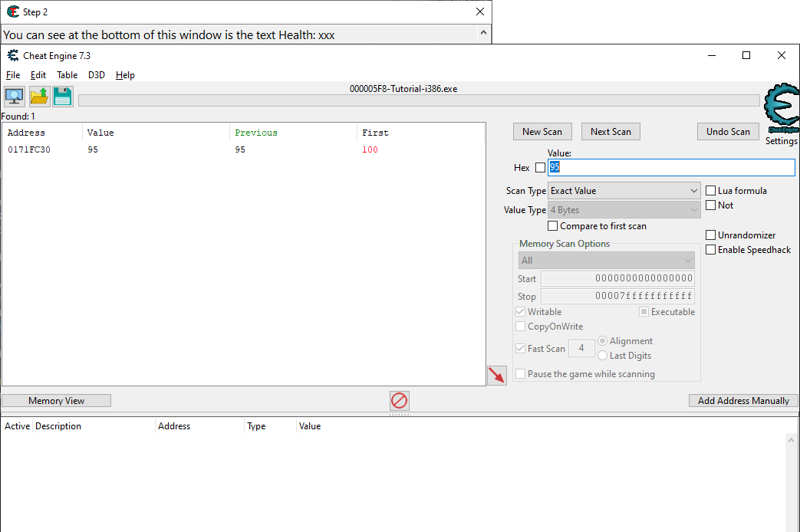
Task: Toggle the Fast Scan checkbox
Action: click(x=520, y=348)
